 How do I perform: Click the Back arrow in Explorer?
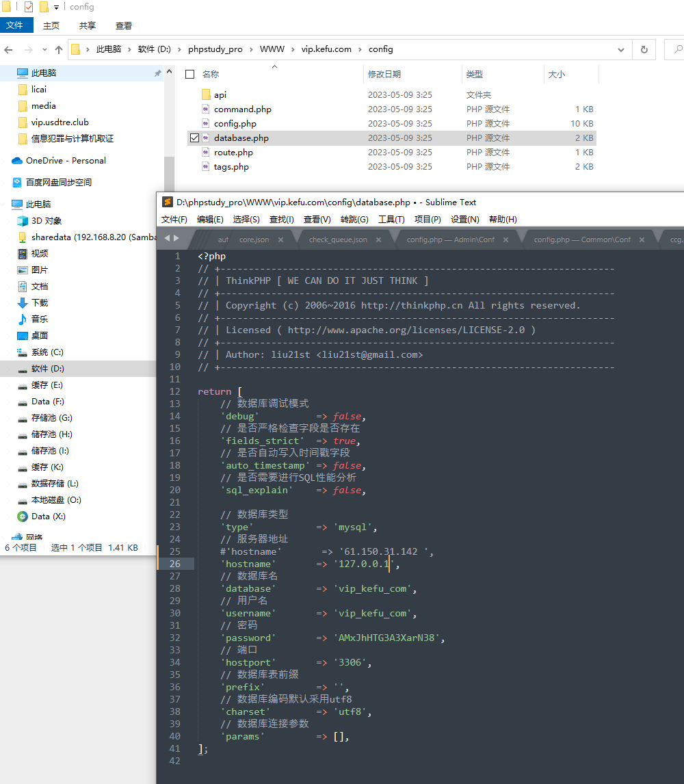(x=8, y=49)
